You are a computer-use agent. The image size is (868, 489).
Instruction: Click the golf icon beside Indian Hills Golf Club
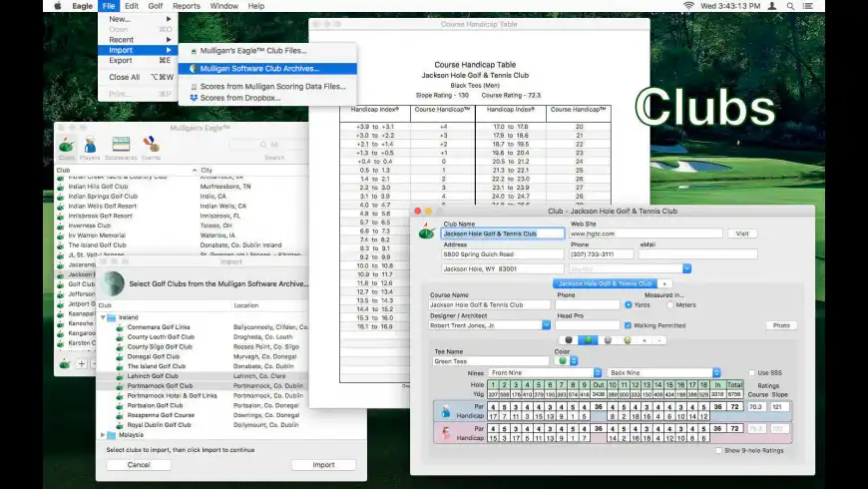click(60, 187)
